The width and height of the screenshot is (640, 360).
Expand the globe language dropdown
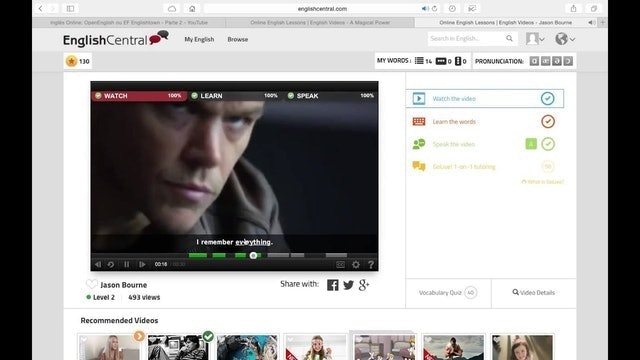tap(565, 39)
